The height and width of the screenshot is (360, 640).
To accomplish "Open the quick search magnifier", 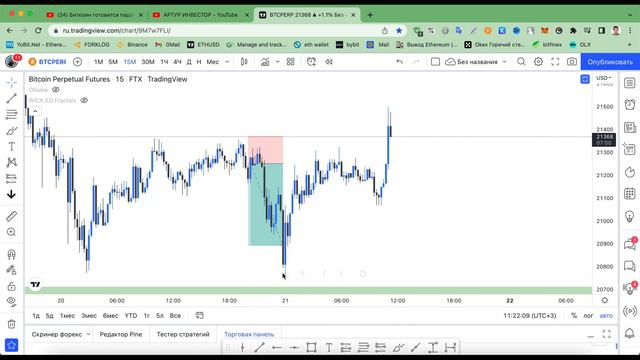I will pos(521,62).
